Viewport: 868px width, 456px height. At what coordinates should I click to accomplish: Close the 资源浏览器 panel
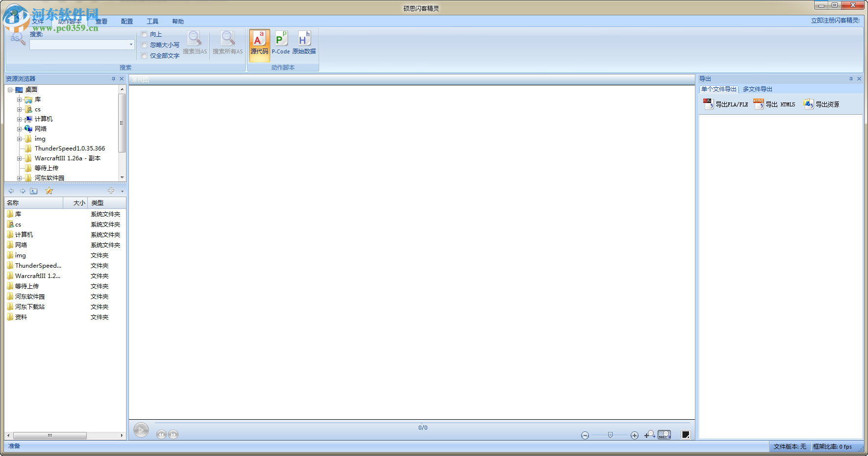point(122,78)
